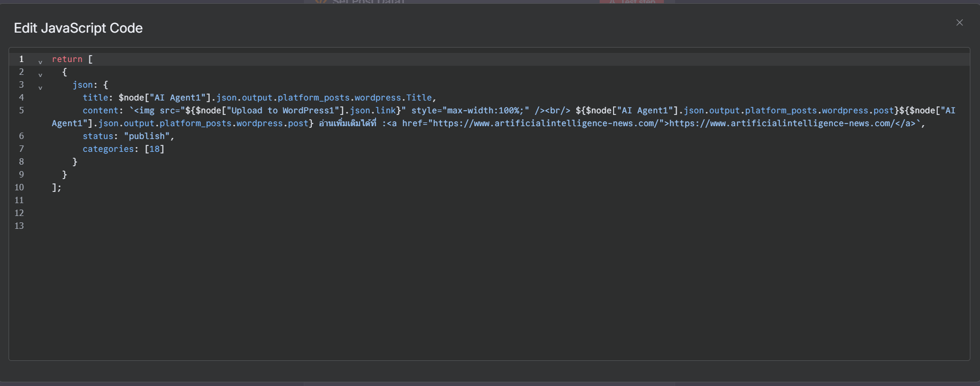Click the number 18 in categories array
This screenshot has width=980, height=386.
(155, 149)
